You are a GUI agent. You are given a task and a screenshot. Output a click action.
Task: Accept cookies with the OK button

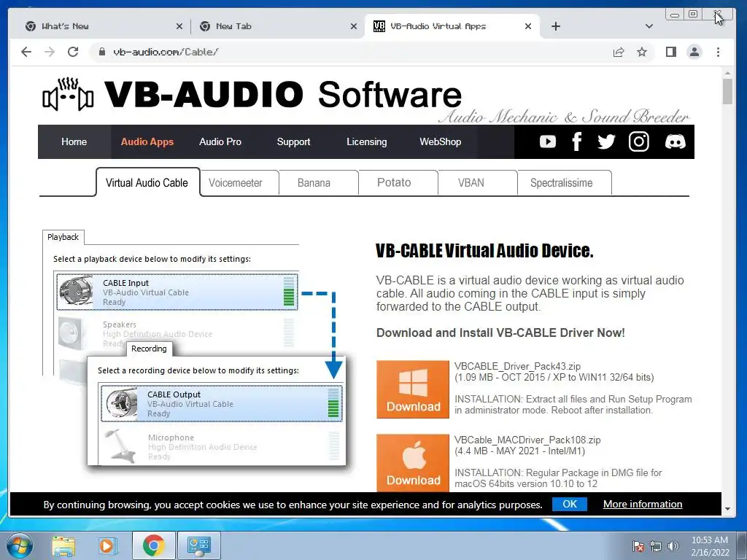(569, 505)
